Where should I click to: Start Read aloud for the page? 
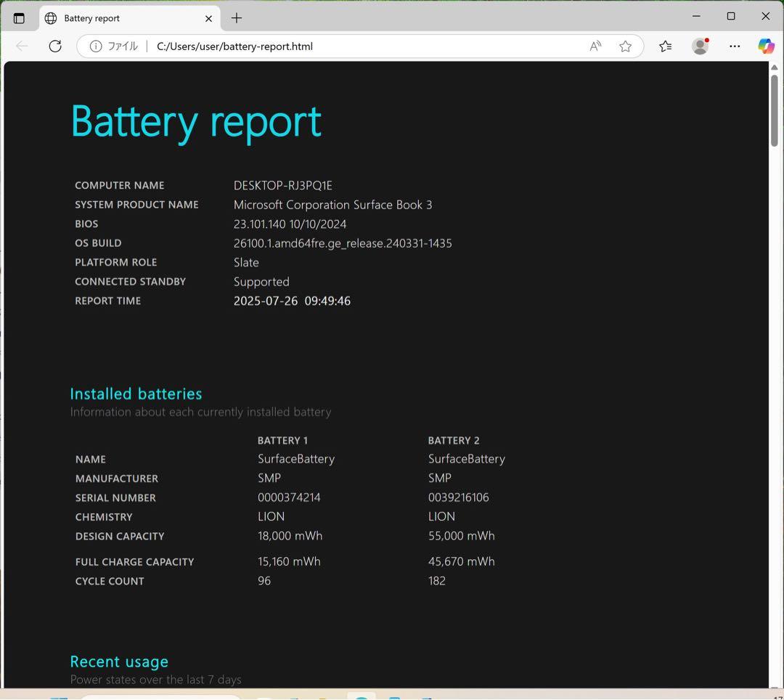point(595,46)
